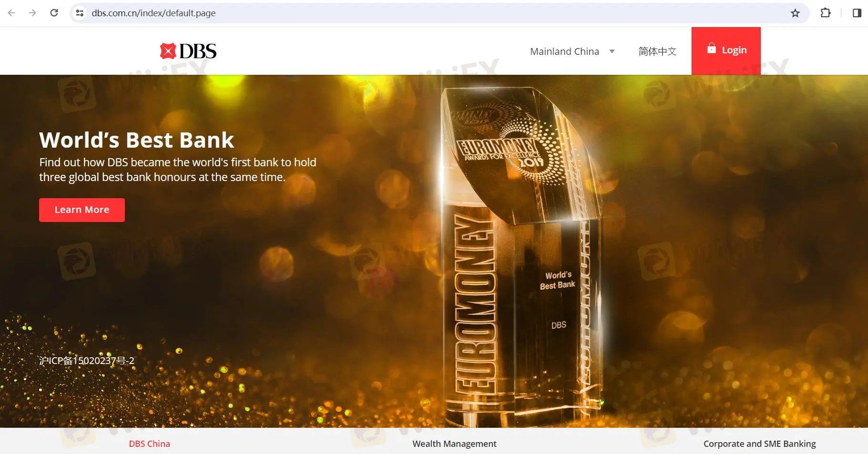The height and width of the screenshot is (454, 868).
Task: Toggle the browser side panel icon
Action: click(x=857, y=13)
